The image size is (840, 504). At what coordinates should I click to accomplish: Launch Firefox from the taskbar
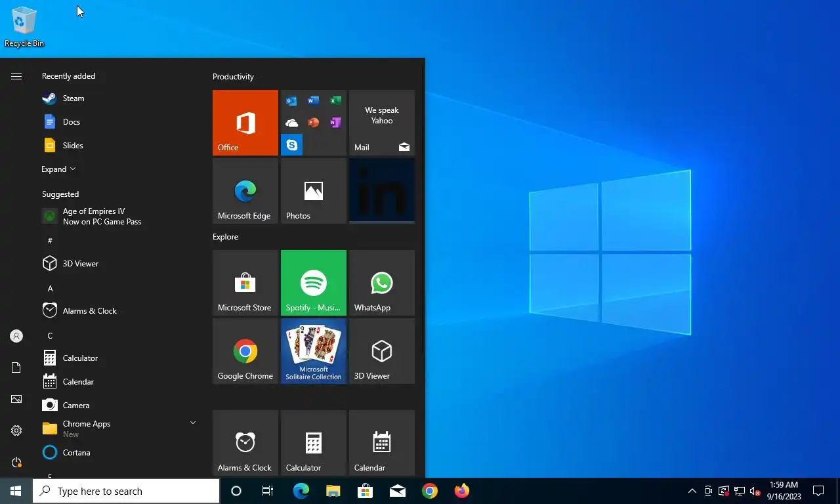tap(461, 491)
